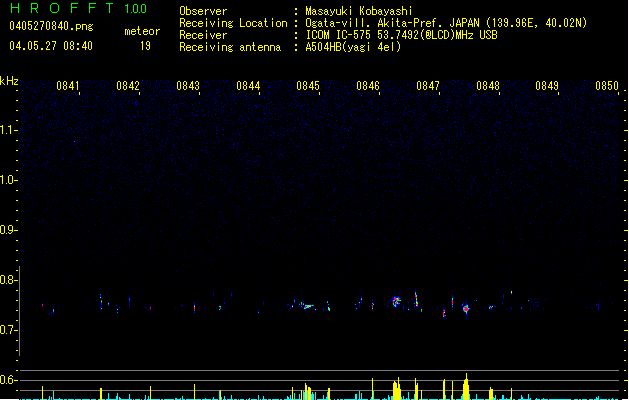Image resolution: width=629 pixels, height=400 pixels.
Task: Click the strong red meteor echo before 0848
Action: point(466,309)
